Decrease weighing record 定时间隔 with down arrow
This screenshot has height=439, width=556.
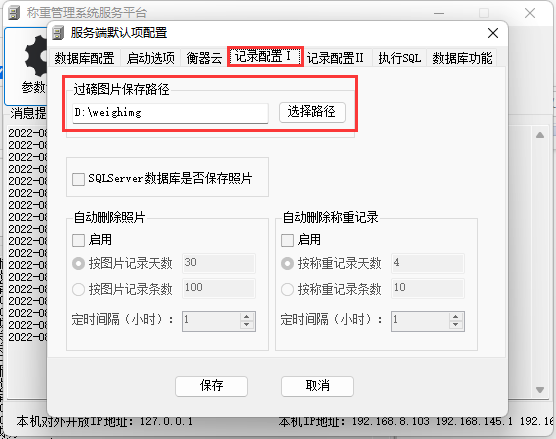456,325
